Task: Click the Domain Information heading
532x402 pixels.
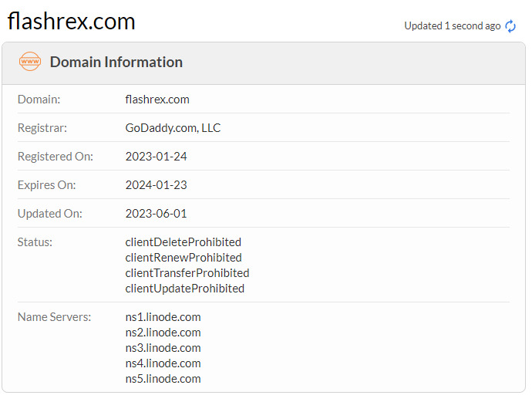Action: coord(116,62)
